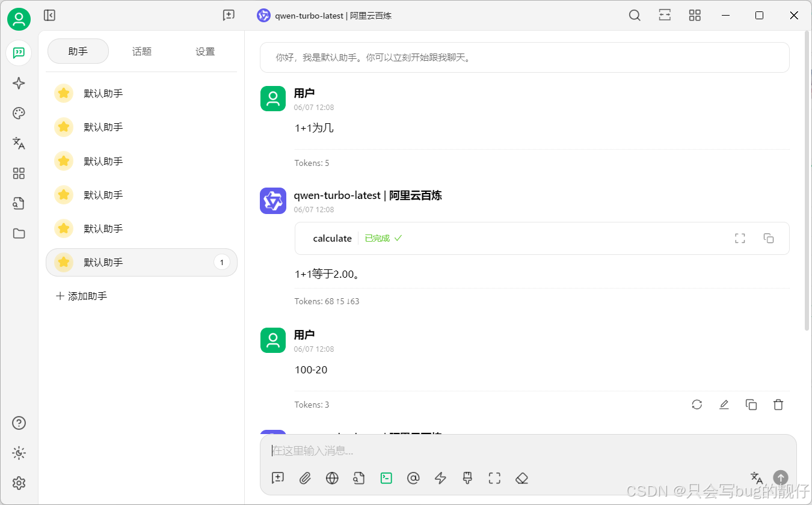Open calculate result in fullscreen view
Screen dimensions: 812x505
point(740,239)
